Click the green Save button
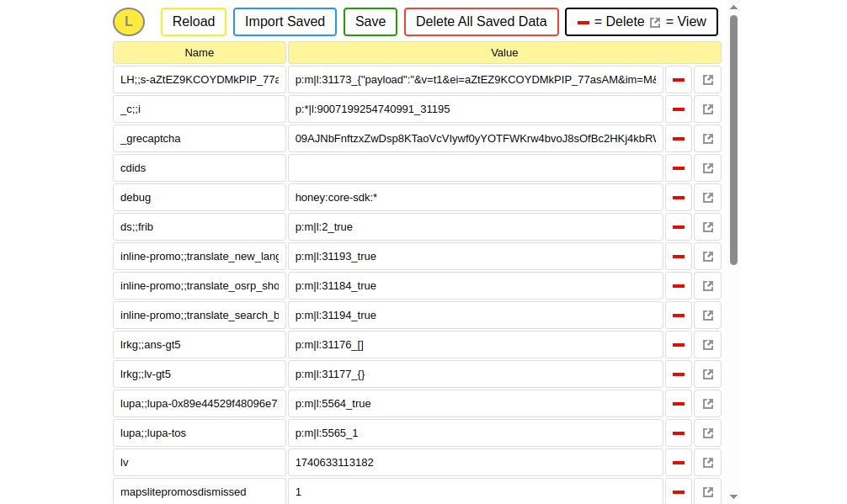Screen dimensions: 847x504 370,22
